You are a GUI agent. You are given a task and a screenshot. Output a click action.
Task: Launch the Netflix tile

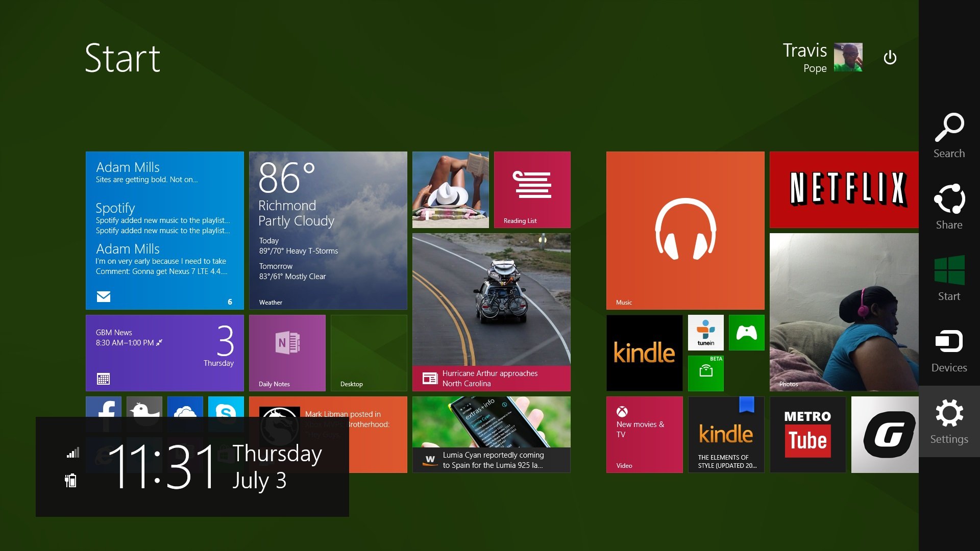click(x=844, y=190)
